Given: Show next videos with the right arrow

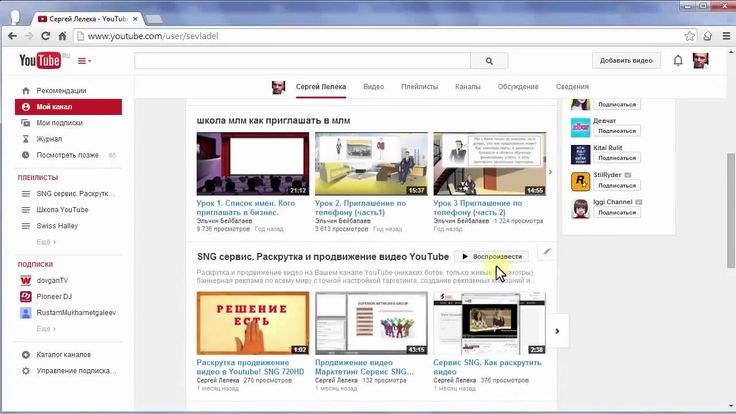Looking at the screenshot, I should pyautogui.click(x=557, y=331).
